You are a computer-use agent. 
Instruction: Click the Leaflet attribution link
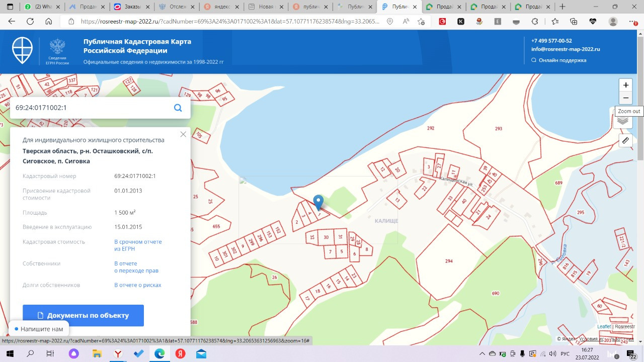click(604, 326)
